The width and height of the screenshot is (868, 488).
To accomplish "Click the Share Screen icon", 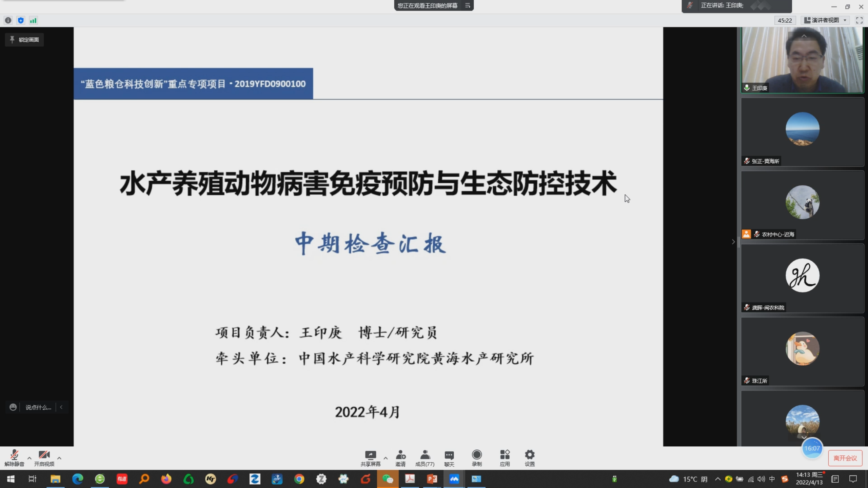I will (x=370, y=457).
